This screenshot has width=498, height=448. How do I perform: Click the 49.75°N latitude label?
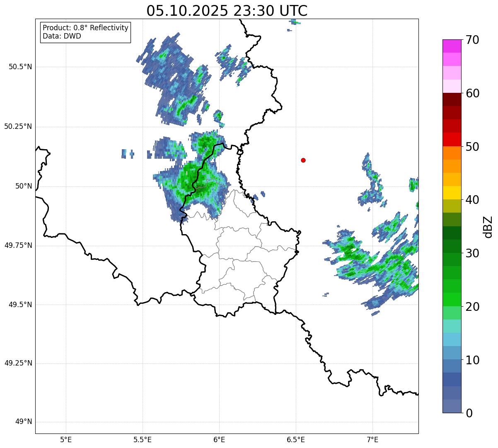(18, 245)
